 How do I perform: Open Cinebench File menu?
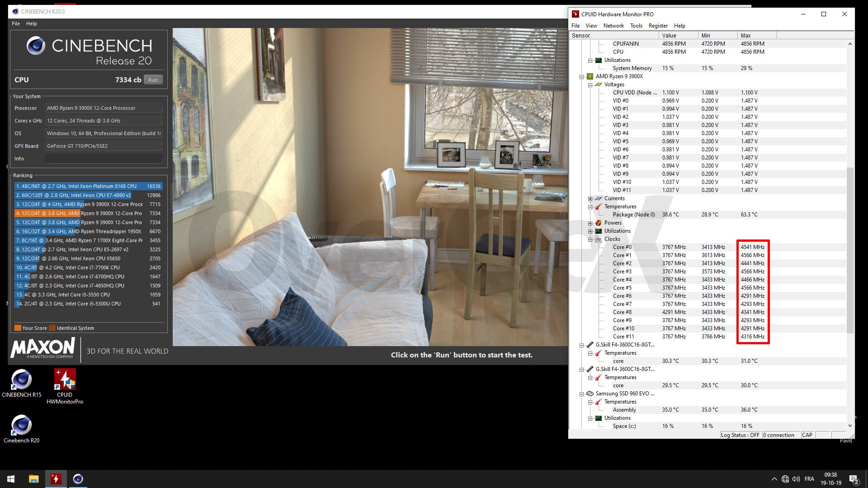[x=16, y=23]
